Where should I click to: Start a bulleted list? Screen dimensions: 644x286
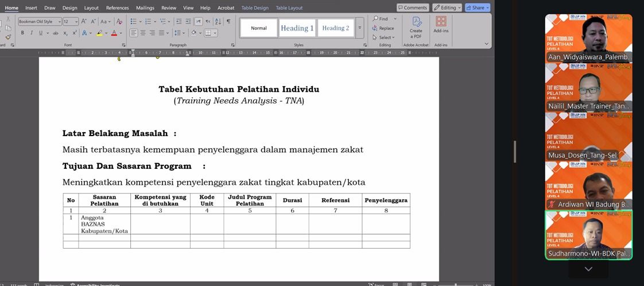(x=134, y=21)
